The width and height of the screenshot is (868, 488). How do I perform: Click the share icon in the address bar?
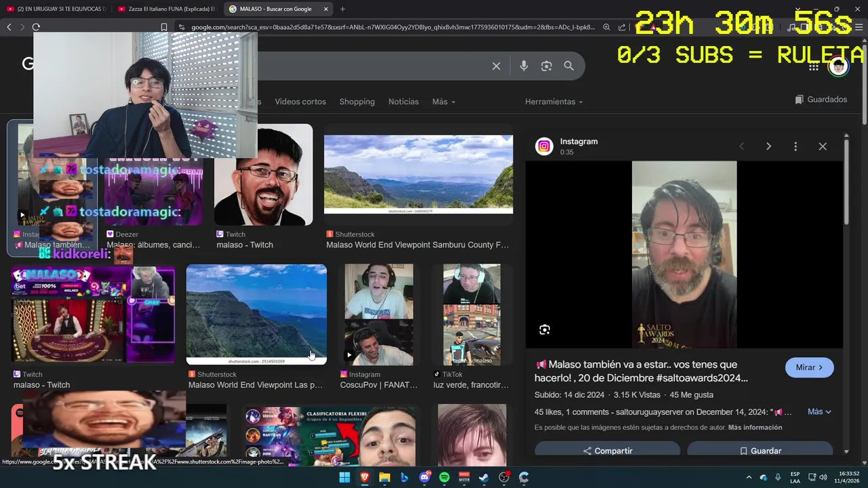point(622,27)
